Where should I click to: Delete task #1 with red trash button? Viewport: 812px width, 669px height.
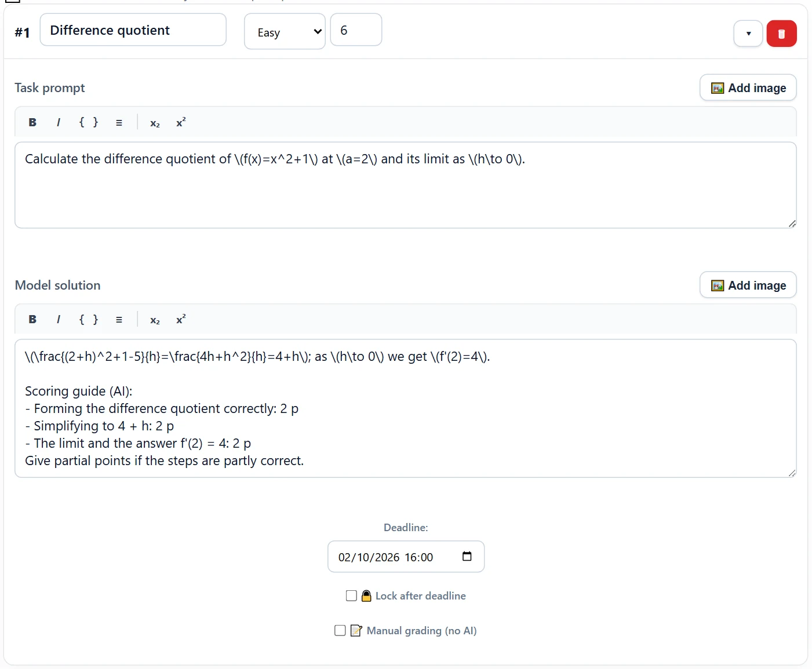click(781, 34)
